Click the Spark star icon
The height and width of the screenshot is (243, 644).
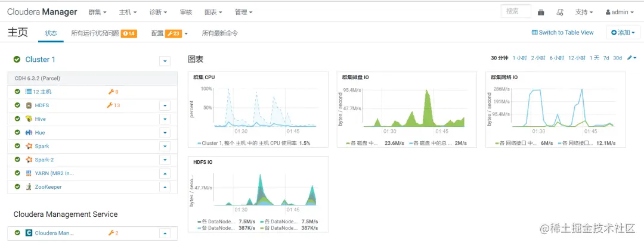point(29,146)
